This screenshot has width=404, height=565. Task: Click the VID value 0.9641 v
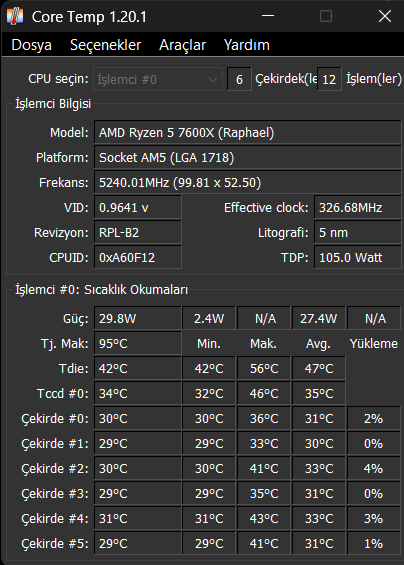[x=138, y=208]
